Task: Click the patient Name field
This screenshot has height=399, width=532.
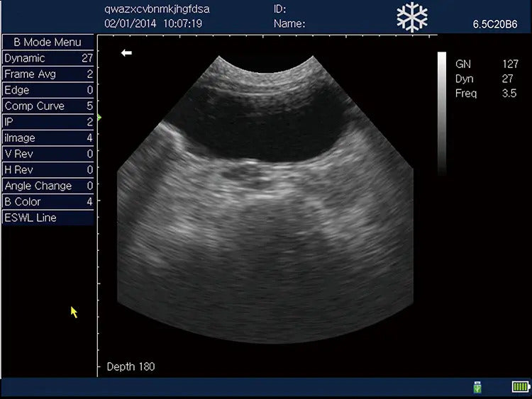Action: tap(289, 23)
